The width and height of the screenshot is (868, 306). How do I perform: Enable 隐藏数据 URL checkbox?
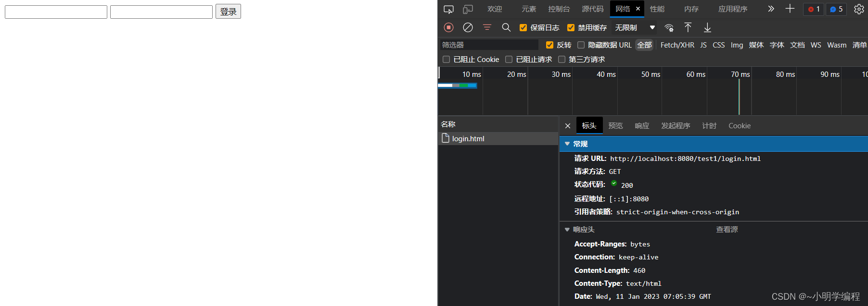581,45
